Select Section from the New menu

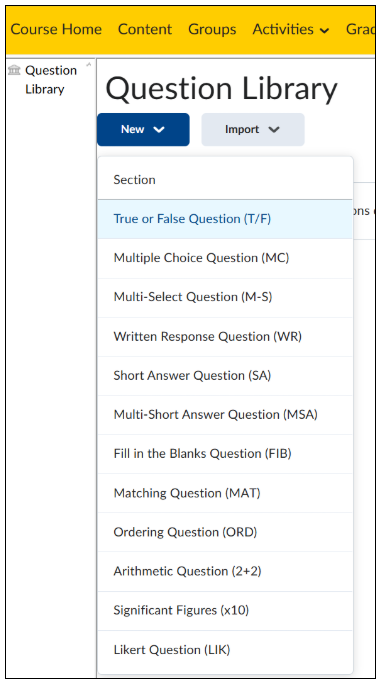click(225, 180)
